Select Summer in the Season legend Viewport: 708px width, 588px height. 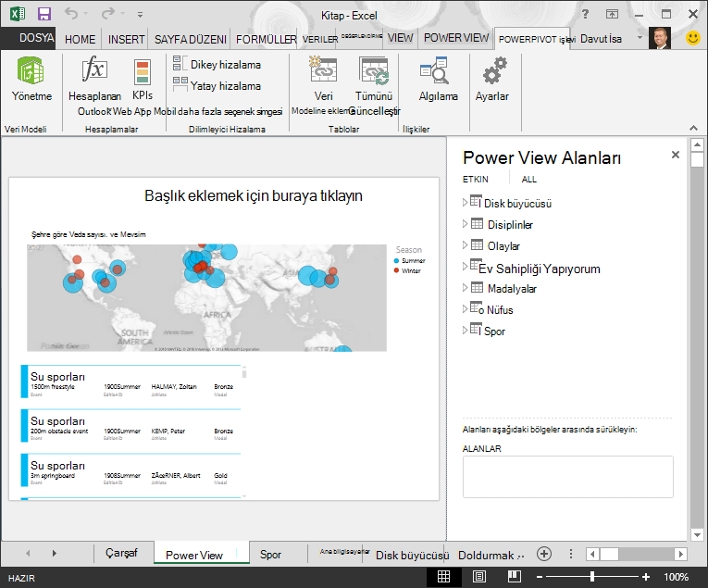pos(410,260)
